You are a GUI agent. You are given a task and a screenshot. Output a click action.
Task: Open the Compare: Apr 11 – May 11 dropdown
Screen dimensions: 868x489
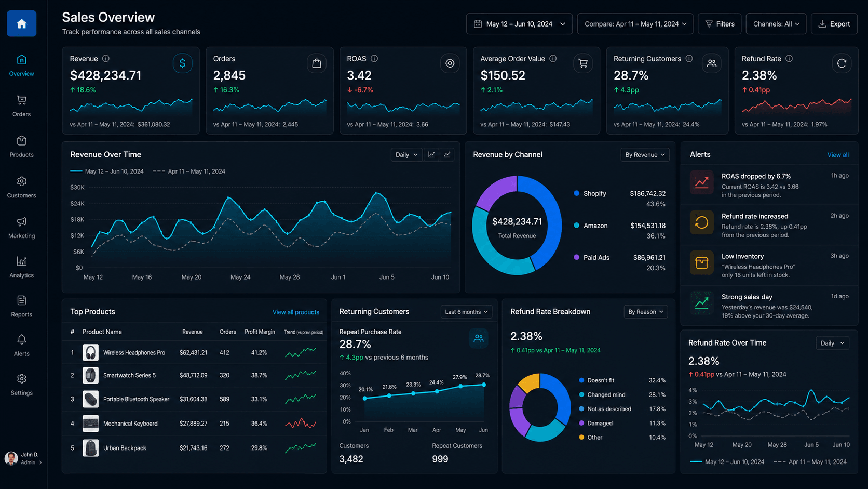click(635, 24)
